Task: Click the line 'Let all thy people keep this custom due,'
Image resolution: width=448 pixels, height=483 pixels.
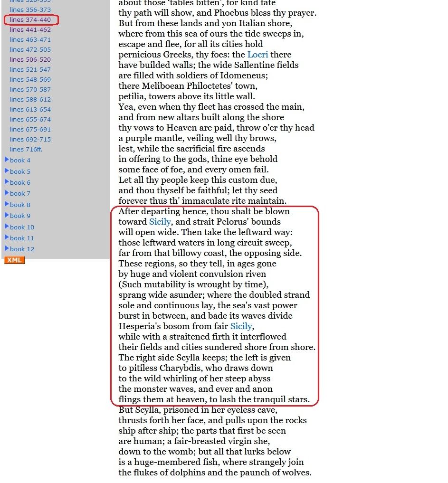Action: 198,180
